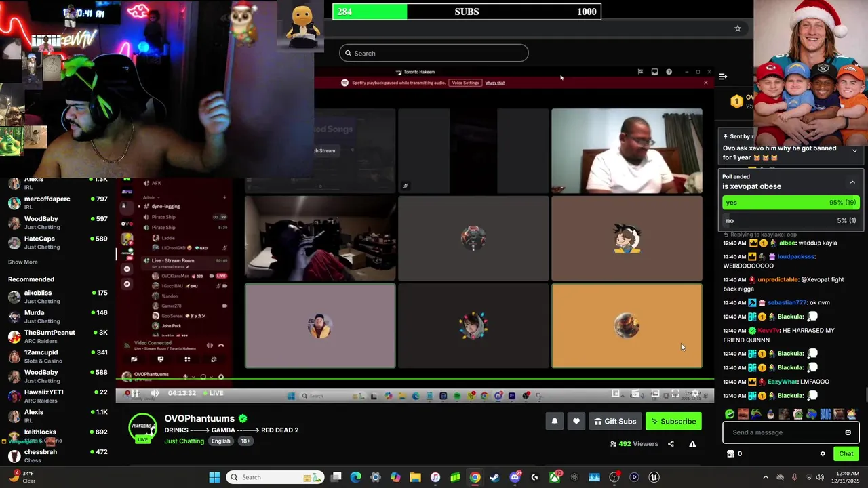The height and width of the screenshot is (488, 868).
Task: Click the 18+ tag
Action: point(245,441)
